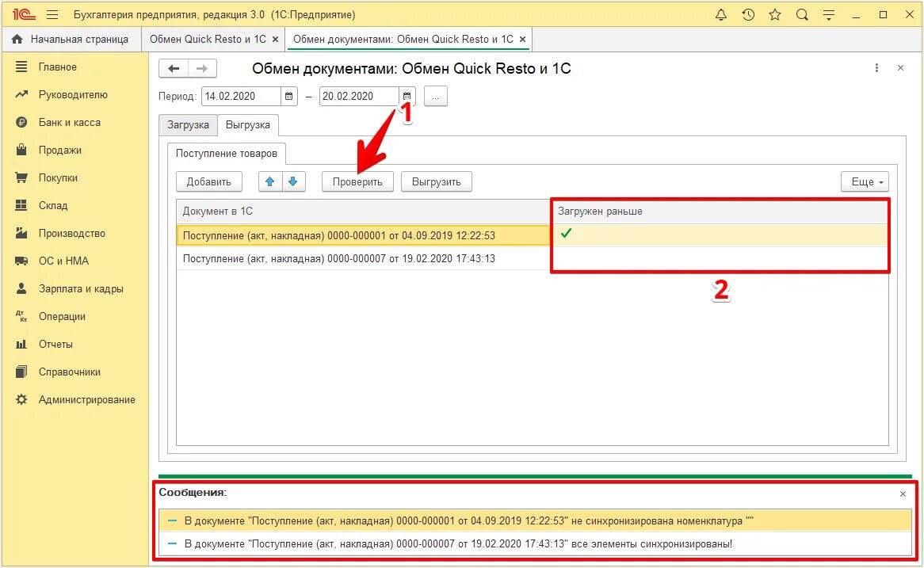Select document row 0000-000007 от 19.02.2020
Screen dimensions: 924x568
click(x=363, y=259)
